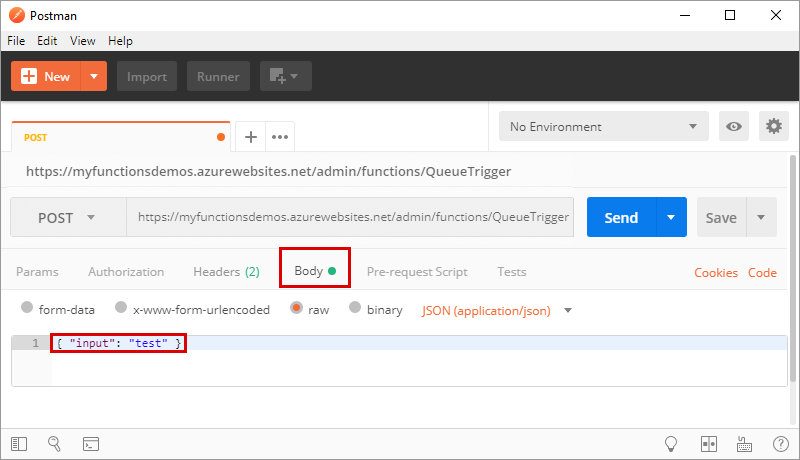
Task: Open the Cookies link
Action: 716,273
